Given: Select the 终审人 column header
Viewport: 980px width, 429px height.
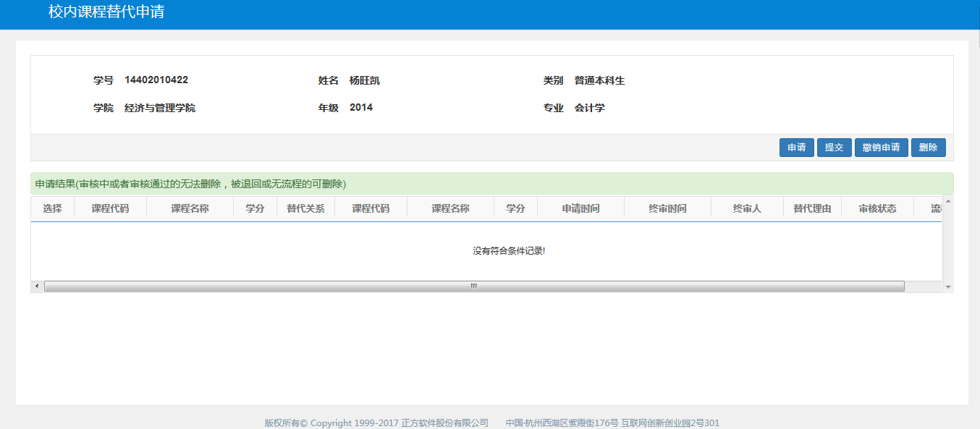Looking at the screenshot, I should click(x=747, y=208).
